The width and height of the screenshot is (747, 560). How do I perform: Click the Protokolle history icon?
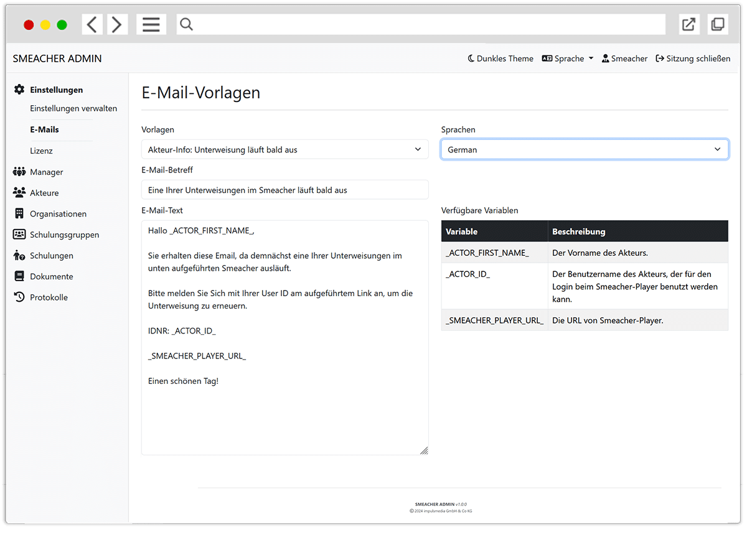click(19, 297)
